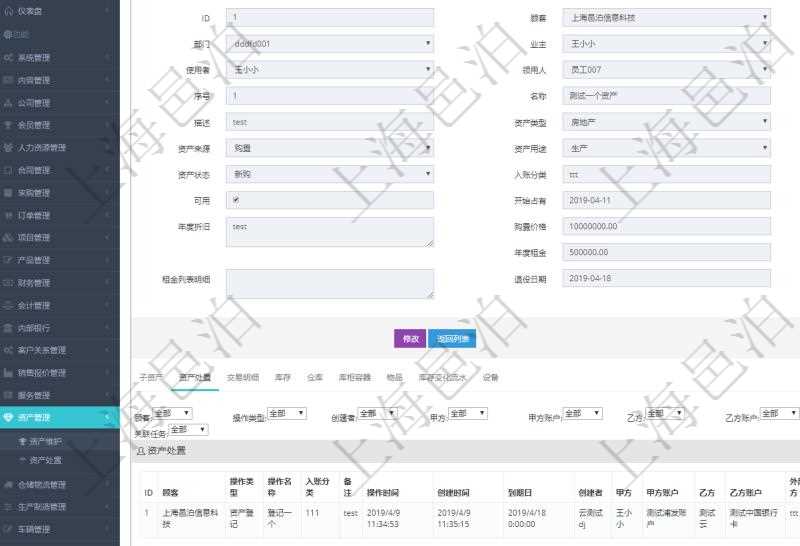Click the 会员管理 icon in sidebar
The height and width of the screenshot is (546, 800).
(8, 125)
